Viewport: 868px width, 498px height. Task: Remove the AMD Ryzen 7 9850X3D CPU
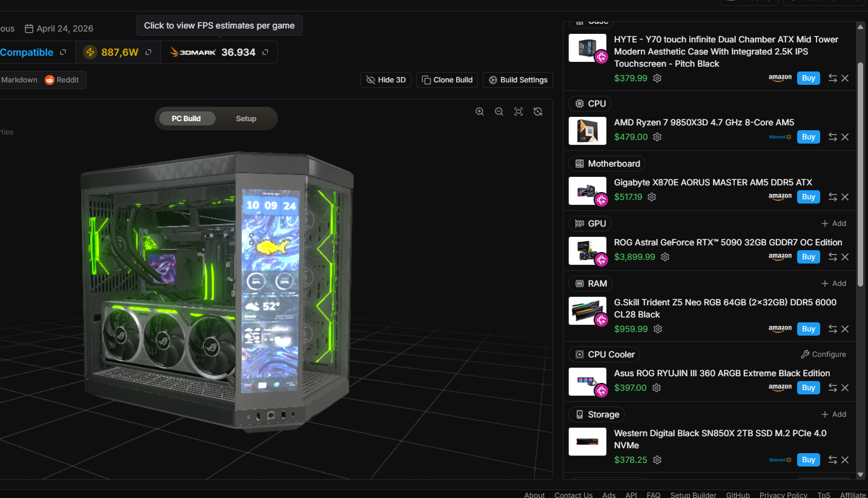tap(845, 137)
